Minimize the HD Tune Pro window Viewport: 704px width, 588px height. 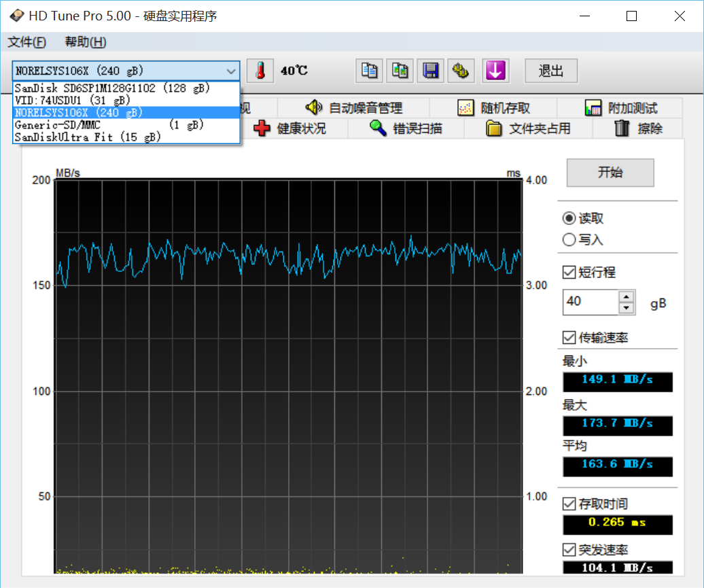click(x=584, y=16)
